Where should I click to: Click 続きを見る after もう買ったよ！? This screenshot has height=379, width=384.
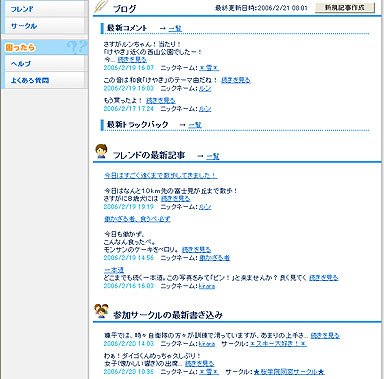coord(161,100)
